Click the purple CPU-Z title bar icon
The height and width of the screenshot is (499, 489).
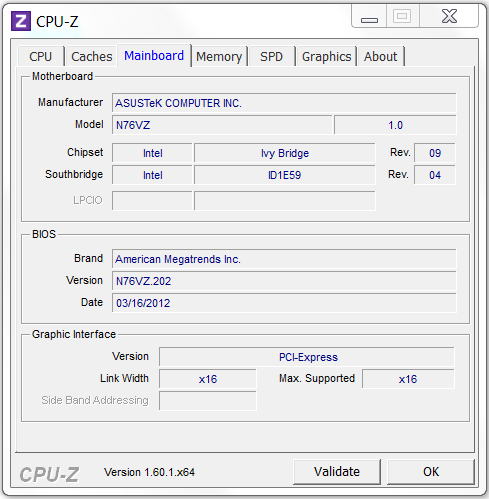[21, 21]
